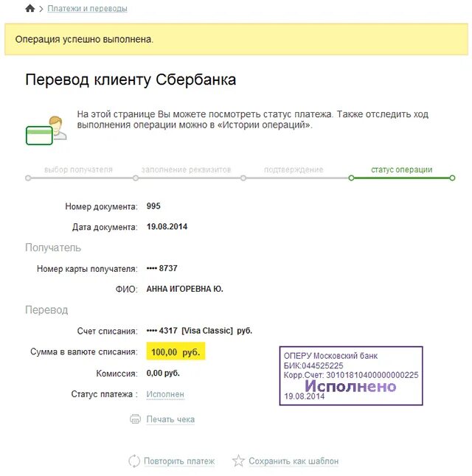Click the yellow success notification banner

tap(236, 39)
